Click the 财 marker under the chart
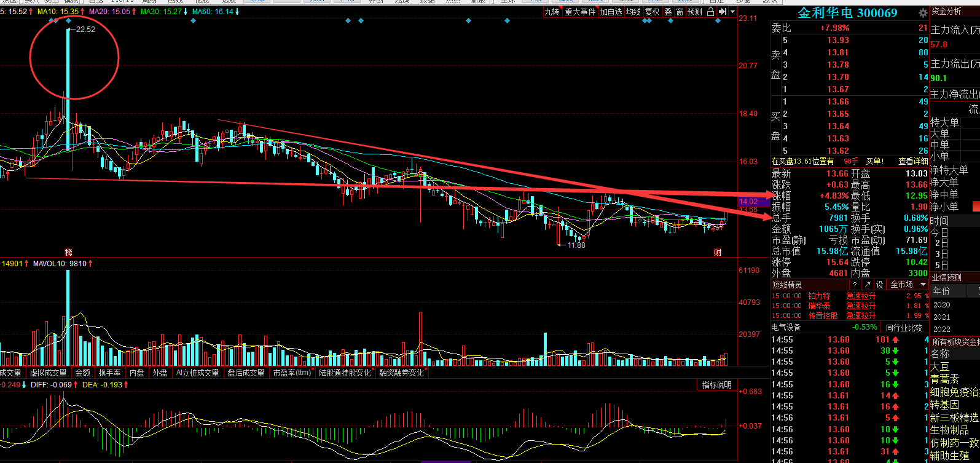The height and width of the screenshot is (463, 980). tap(717, 252)
